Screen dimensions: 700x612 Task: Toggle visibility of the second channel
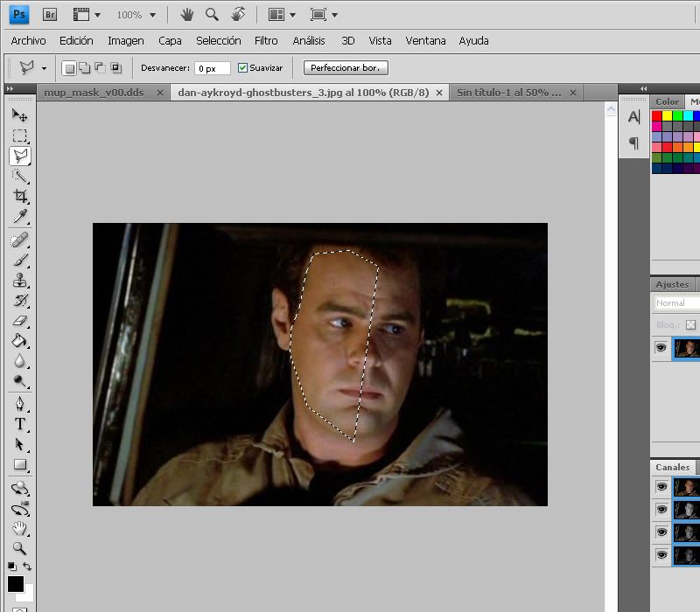(661, 510)
